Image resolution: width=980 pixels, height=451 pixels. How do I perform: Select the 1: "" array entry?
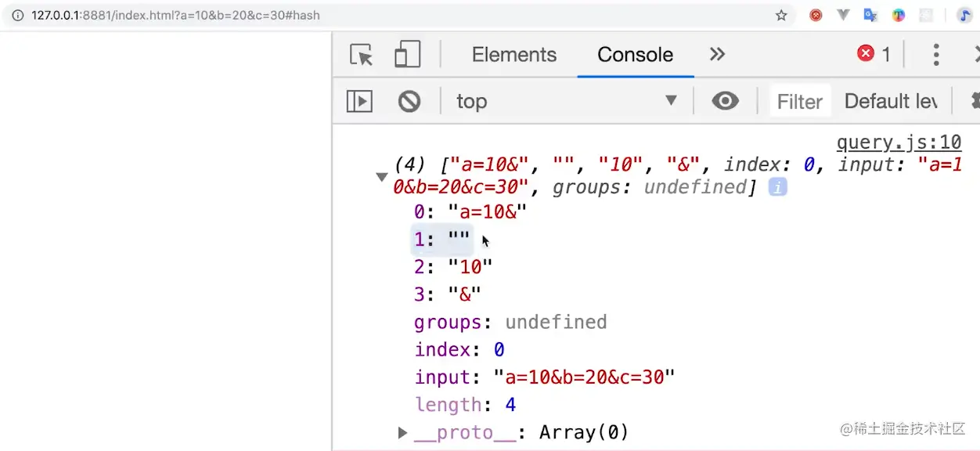pos(442,239)
